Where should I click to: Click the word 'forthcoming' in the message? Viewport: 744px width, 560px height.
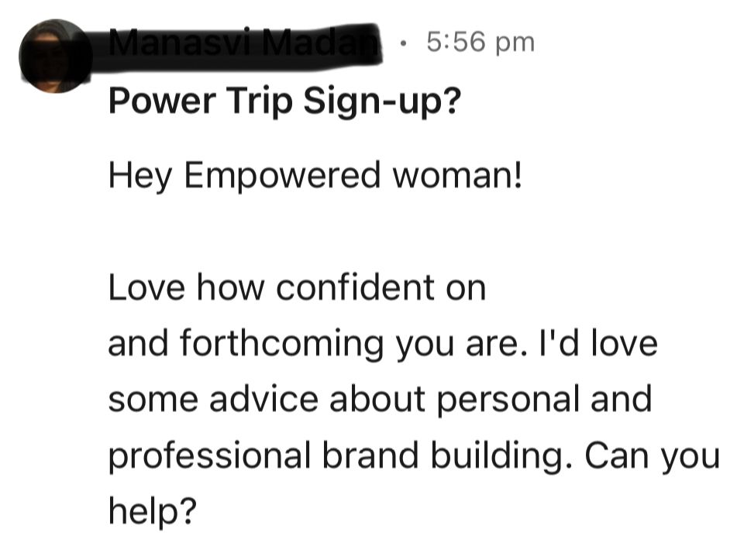281,345
